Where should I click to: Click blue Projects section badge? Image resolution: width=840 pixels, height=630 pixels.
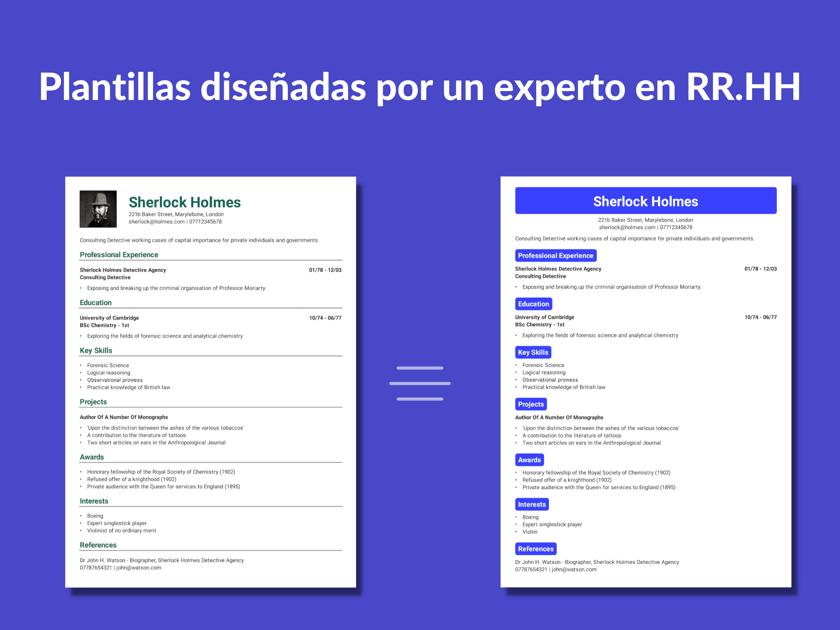tap(530, 404)
